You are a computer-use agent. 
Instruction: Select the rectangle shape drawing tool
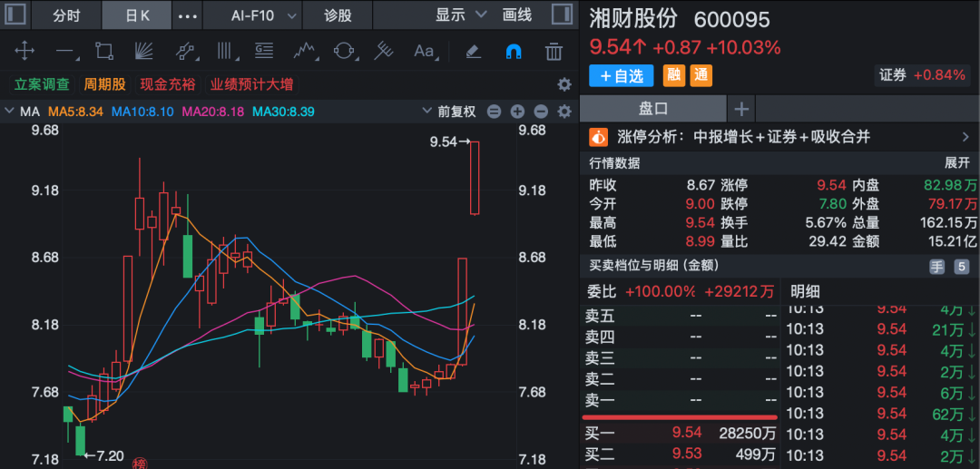click(x=104, y=51)
